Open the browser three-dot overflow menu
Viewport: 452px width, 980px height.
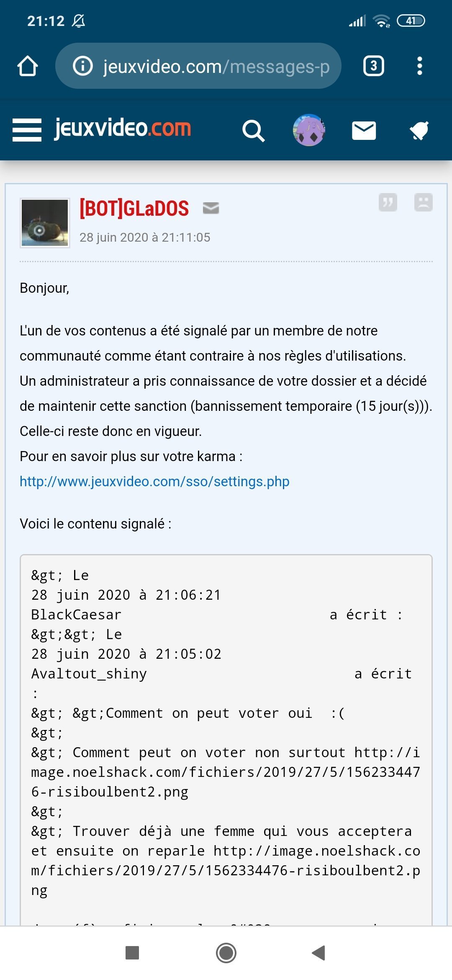(x=419, y=66)
